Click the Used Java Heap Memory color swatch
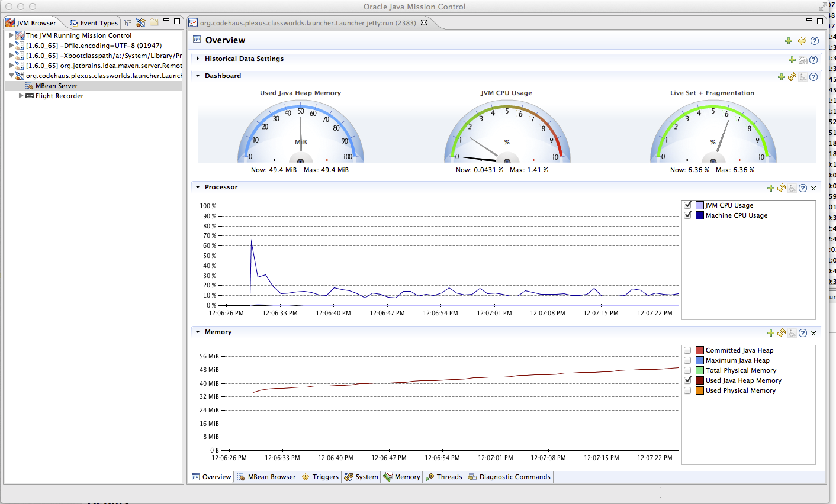Screen dimensions: 836x504 pyautogui.click(x=699, y=380)
